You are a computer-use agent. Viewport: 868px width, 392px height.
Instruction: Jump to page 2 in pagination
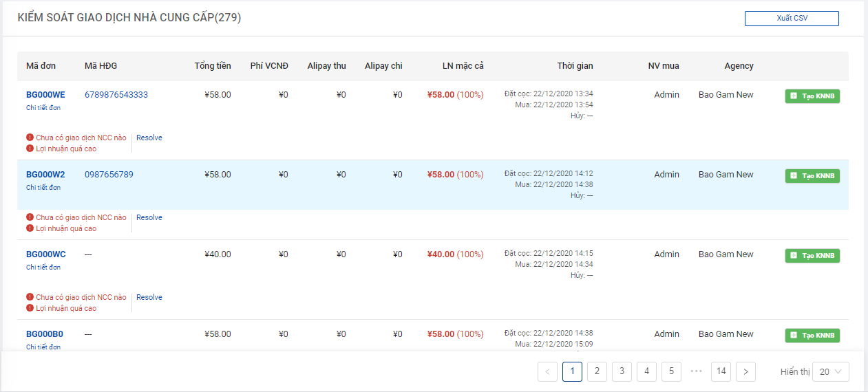tap(597, 371)
